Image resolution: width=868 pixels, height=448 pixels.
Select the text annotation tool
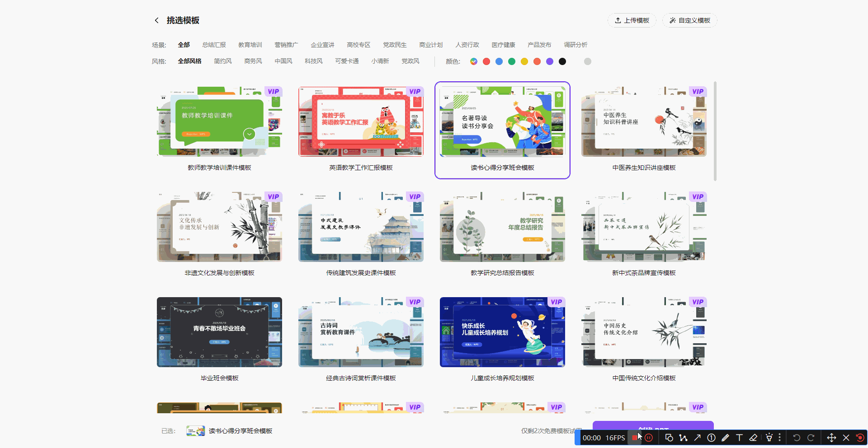pos(739,438)
